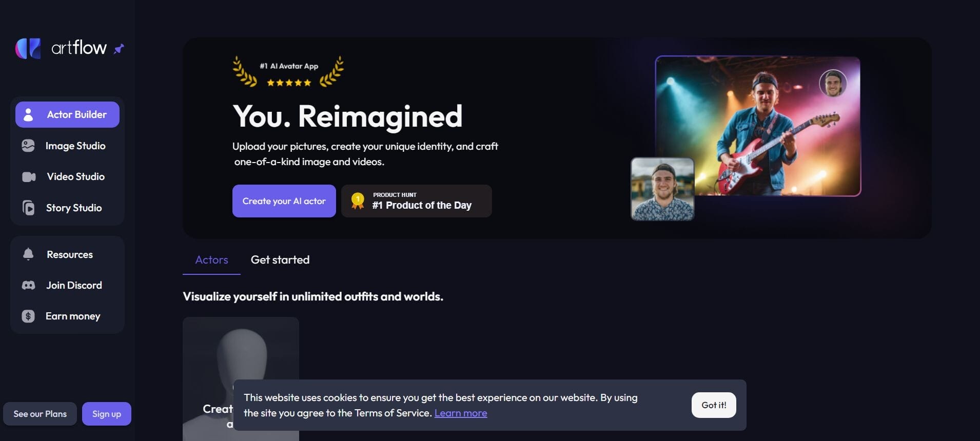980x441 pixels.
Task: Open See our Plans
Action: point(40,414)
